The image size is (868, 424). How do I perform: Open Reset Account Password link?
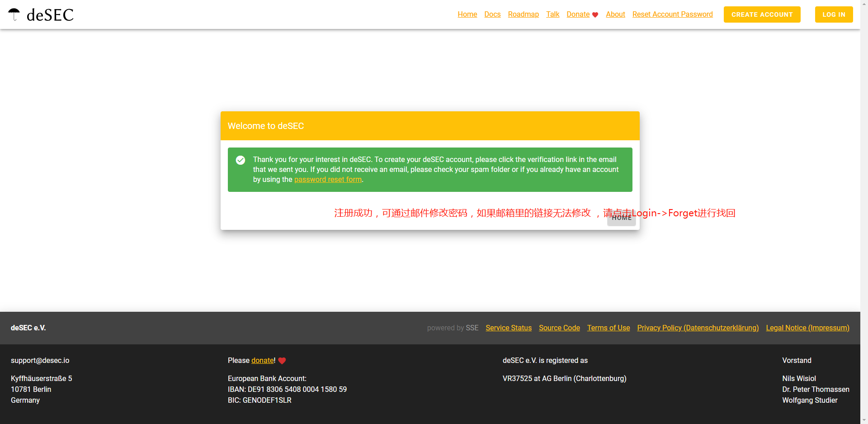coord(672,14)
